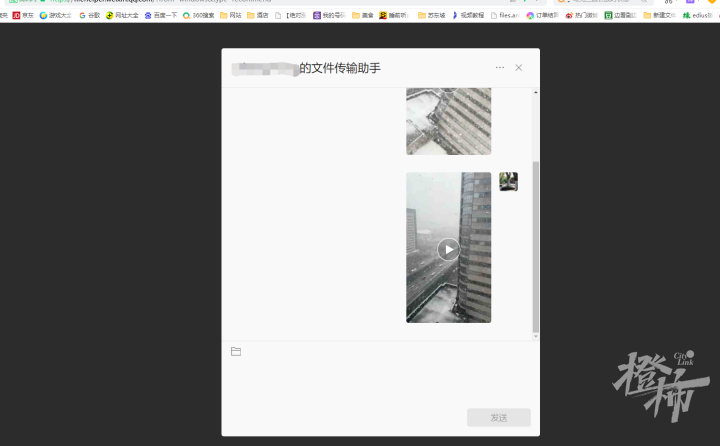The width and height of the screenshot is (720, 446).
Task: Open the three-dot more options menu
Action: click(500, 67)
